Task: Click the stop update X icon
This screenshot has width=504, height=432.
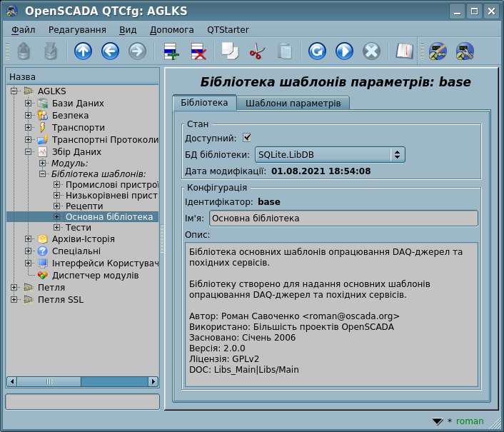Action: point(371,51)
